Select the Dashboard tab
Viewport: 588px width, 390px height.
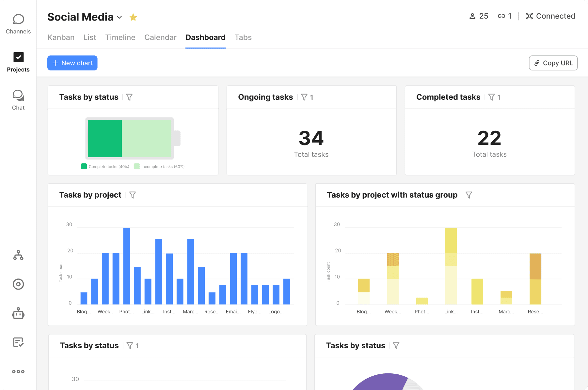205,37
